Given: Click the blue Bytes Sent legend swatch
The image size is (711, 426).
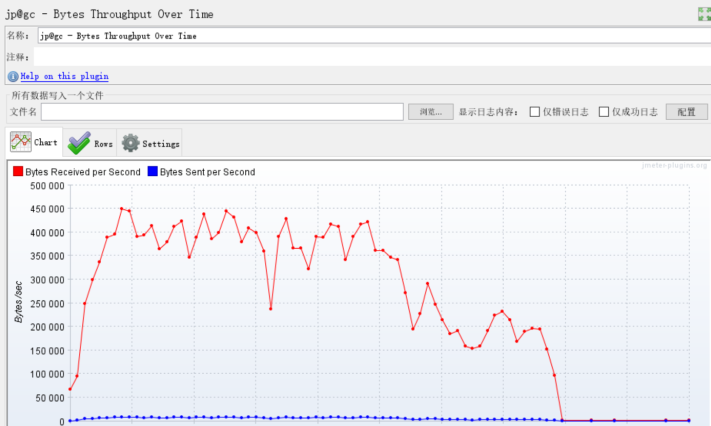Looking at the screenshot, I should tap(152, 171).
